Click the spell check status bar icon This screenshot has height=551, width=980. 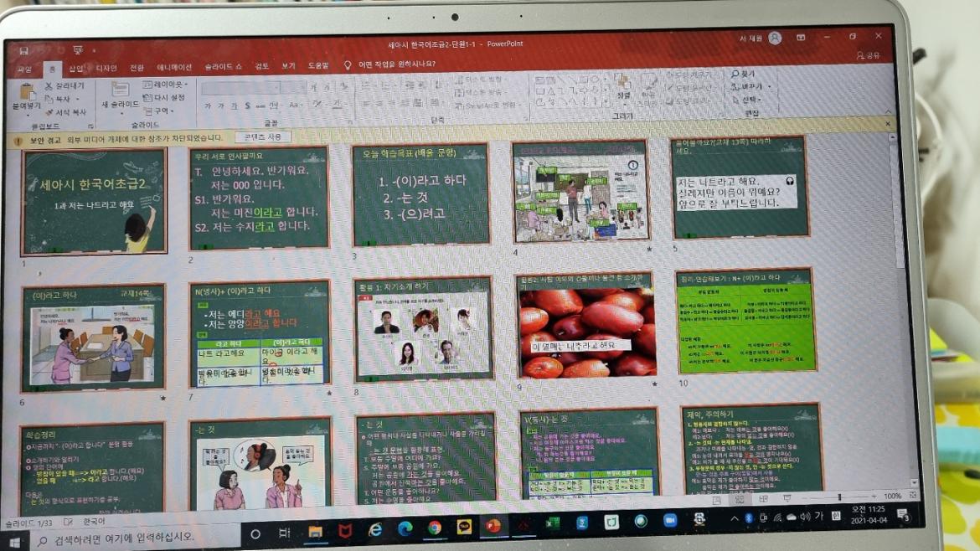point(68,522)
